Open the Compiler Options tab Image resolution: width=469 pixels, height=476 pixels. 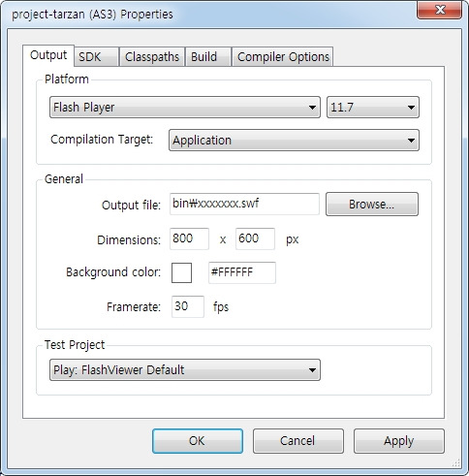click(x=283, y=57)
